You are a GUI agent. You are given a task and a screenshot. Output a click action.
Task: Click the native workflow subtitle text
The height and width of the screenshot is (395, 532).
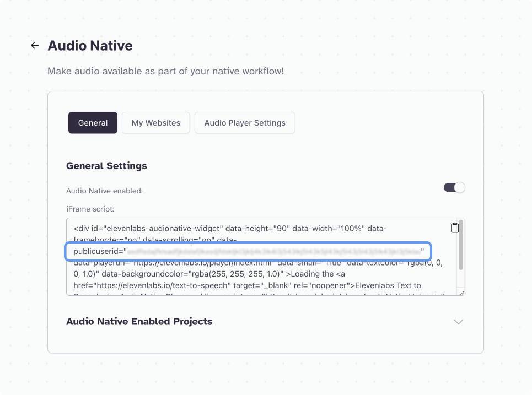(165, 71)
